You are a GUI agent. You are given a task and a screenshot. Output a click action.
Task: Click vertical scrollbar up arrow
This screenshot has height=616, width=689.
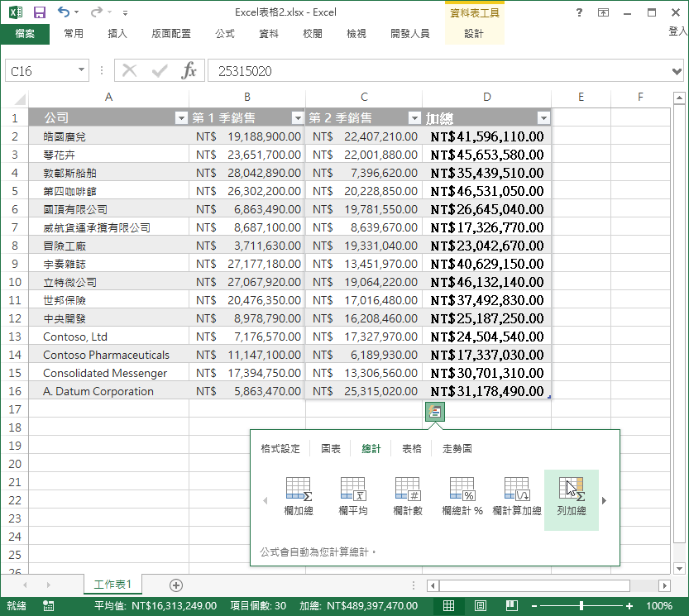(x=679, y=98)
